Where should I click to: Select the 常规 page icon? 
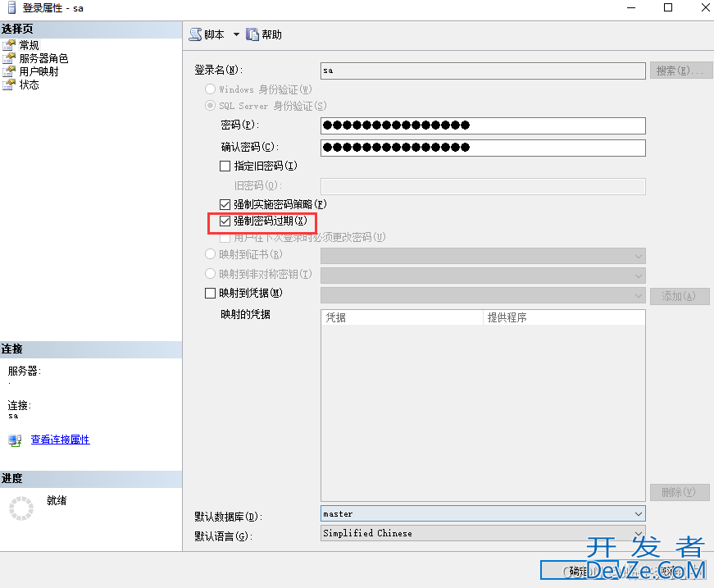pos(9,45)
